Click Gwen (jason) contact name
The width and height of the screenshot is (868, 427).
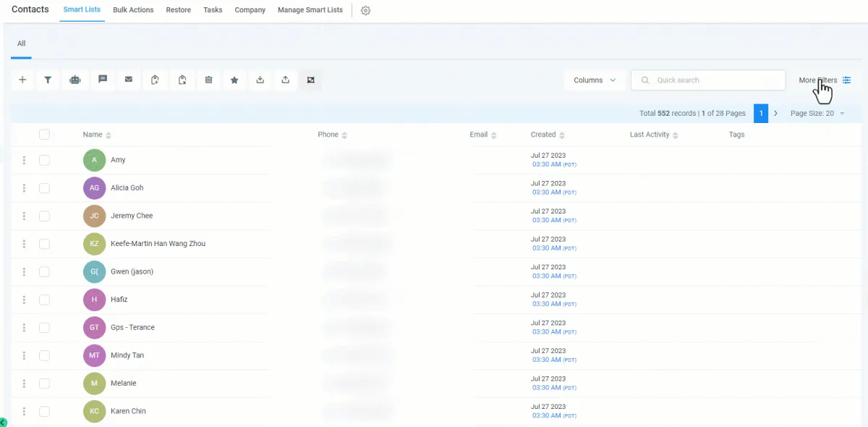tap(132, 271)
